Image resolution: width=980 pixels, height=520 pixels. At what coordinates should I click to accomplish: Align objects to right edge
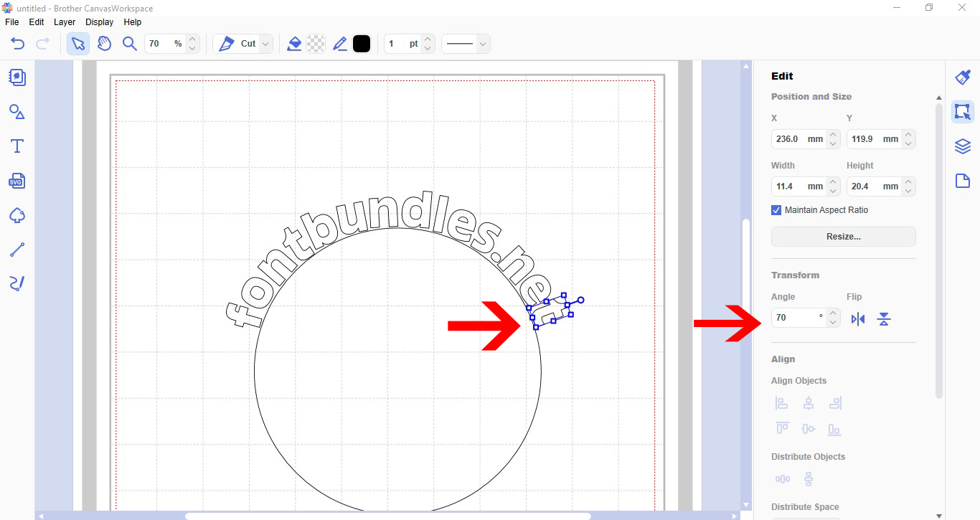pos(834,404)
